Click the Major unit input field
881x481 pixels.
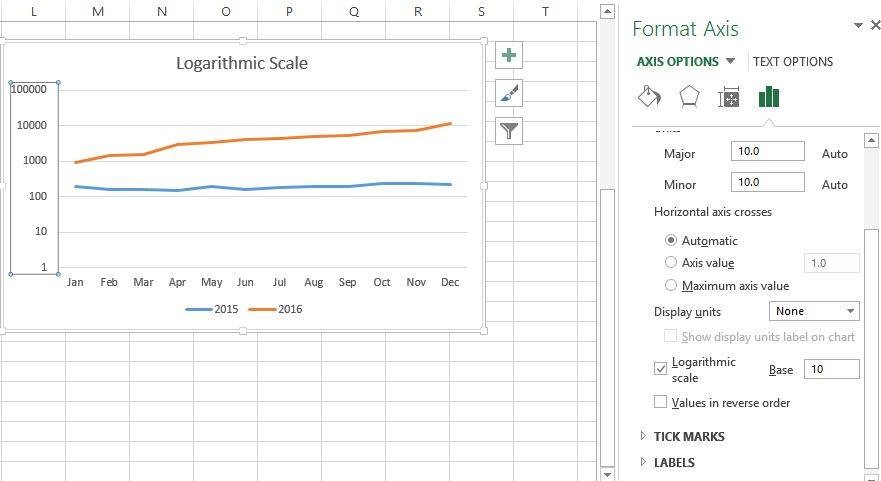(768, 151)
